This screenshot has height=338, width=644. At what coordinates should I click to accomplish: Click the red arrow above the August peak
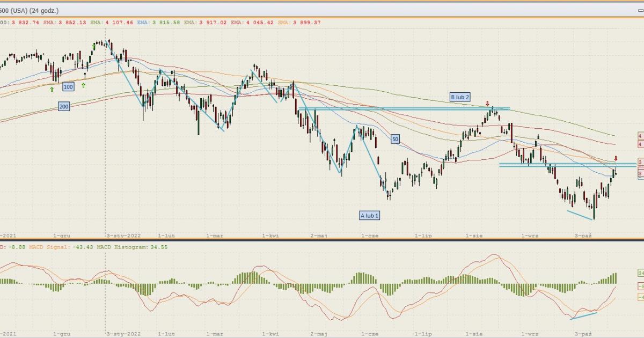487,104
